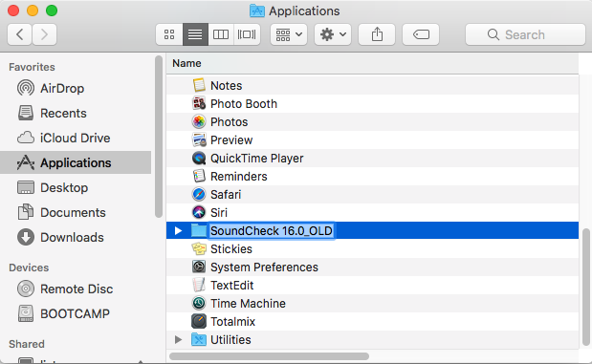Go back with the left chevron button
Image resolution: width=592 pixels, height=364 pixels.
(x=20, y=34)
